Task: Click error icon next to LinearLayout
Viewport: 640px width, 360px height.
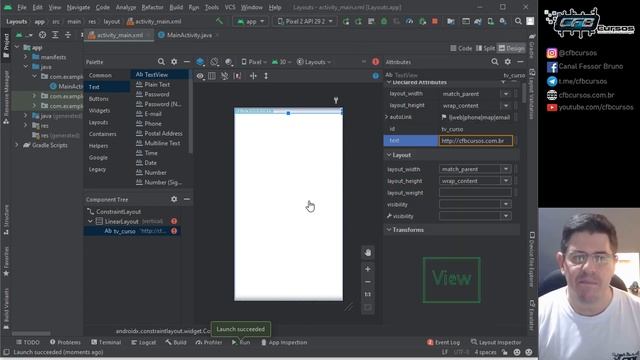Action: point(174,221)
